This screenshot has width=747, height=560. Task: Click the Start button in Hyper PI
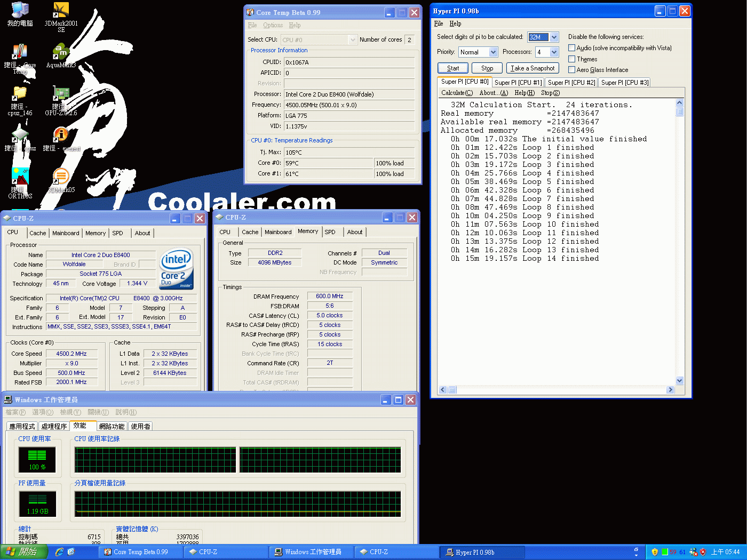453,68
